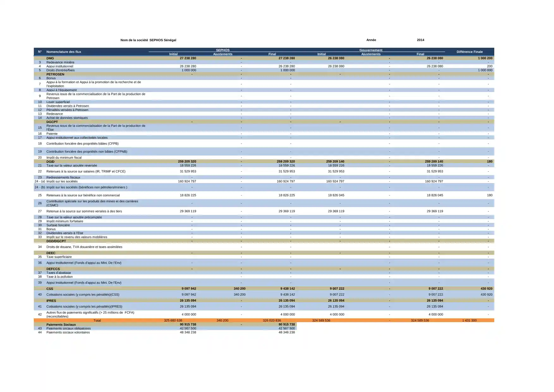
Task: Click the 'Différence Finale' column header
Action: pos(469,52)
